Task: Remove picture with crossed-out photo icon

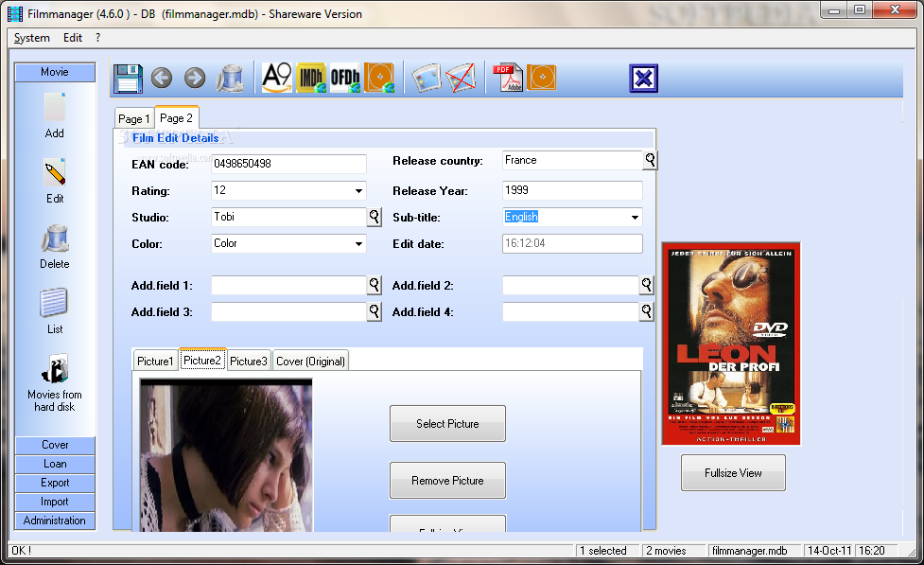Action: click(x=461, y=78)
